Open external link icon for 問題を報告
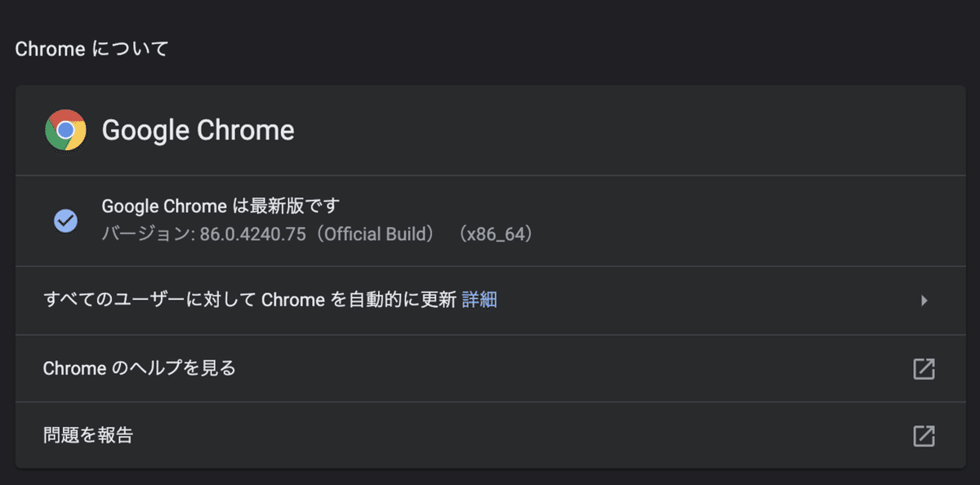Screen dimensions: 980x485 pyautogui.click(x=924, y=435)
